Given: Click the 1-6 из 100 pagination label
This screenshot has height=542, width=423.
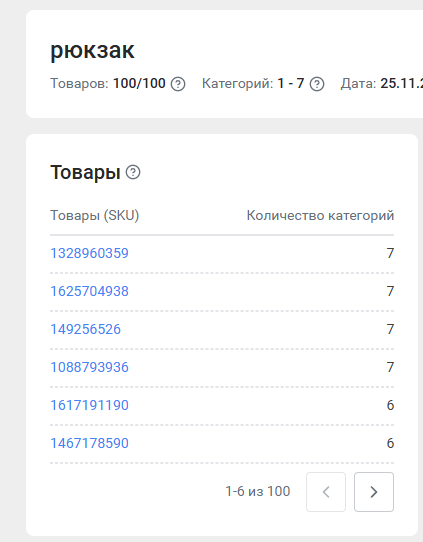Looking at the screenshot, I should point(258,491).
